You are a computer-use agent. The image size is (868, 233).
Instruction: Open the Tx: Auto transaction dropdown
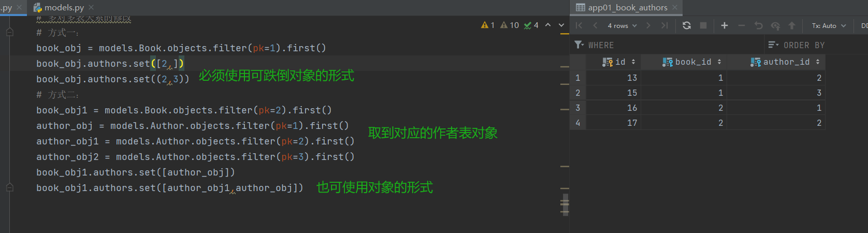click(x=829, y=25)
